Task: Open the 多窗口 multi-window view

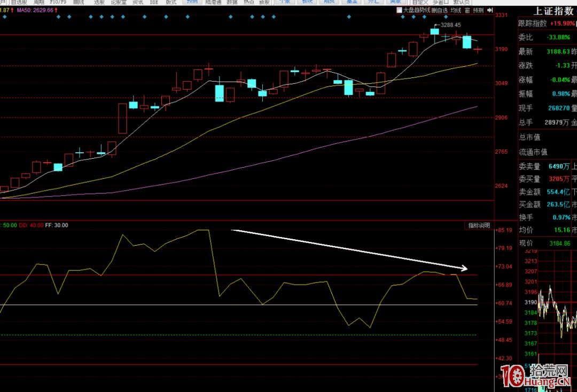Action: point(440,2)
